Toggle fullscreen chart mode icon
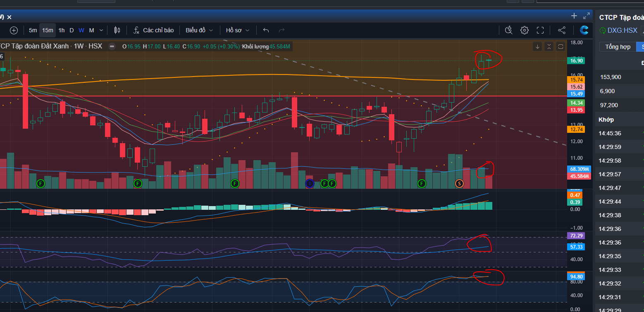This screenshot has width=644, height=312. (x=540, y=30)
